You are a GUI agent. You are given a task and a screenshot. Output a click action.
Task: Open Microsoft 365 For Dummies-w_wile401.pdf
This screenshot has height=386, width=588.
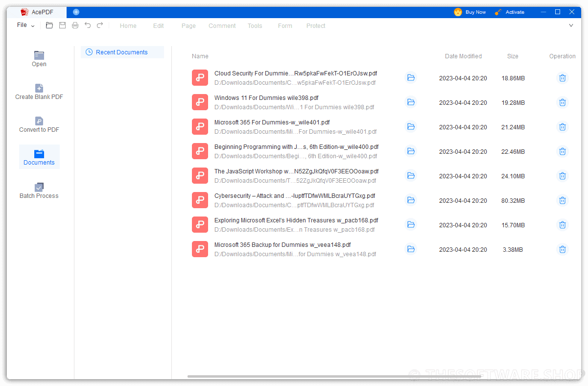click(272, 122)
